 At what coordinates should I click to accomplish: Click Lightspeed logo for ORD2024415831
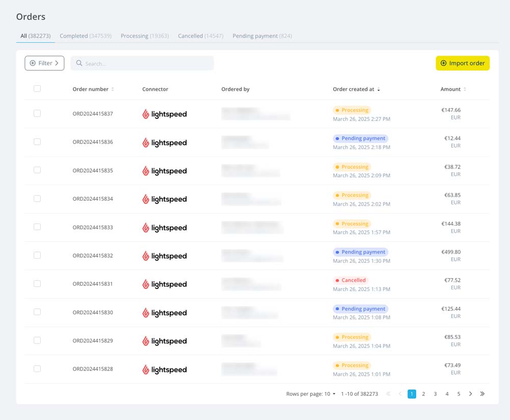click(165, 284)
